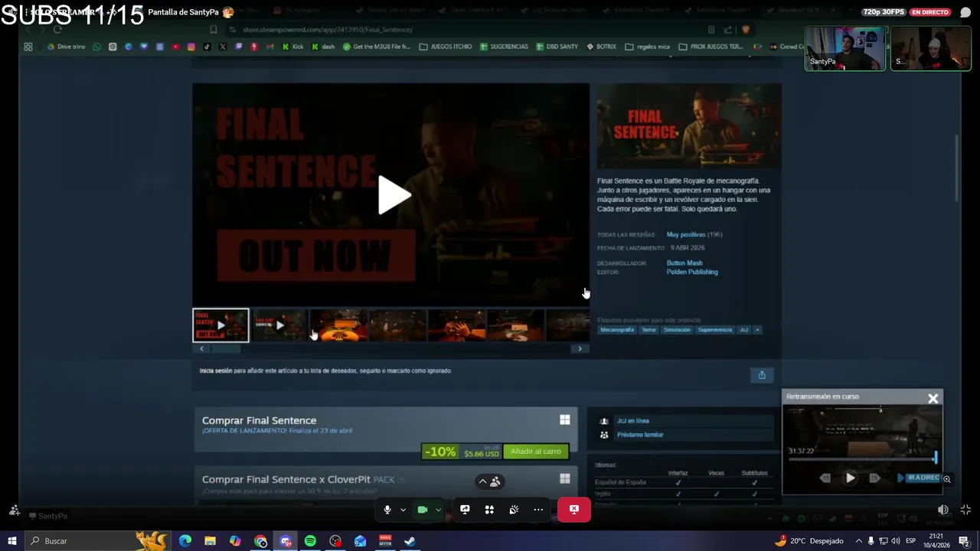This screenshot has width=980, height=551.
Task: Open the Button Mash developer link
Action: [x=684, y=263]
